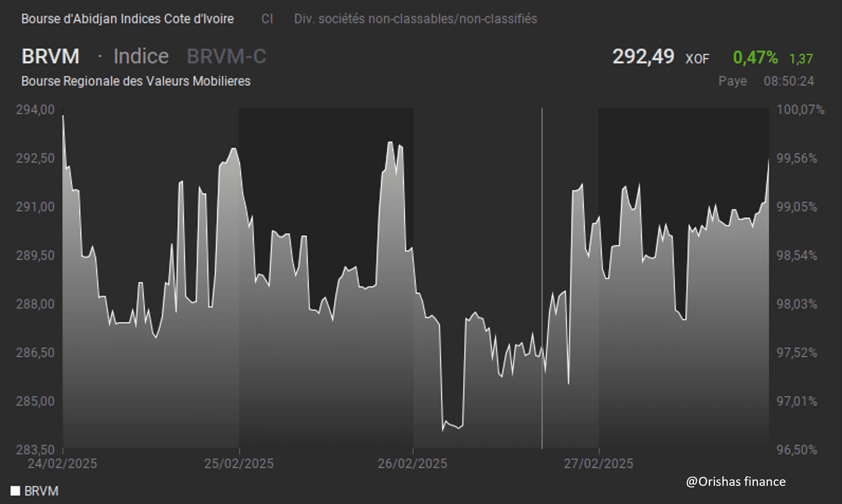Viewport: 842px width, 504px height.
Task: Click the 'BRVM-C' ticker symbol
Action: point(226,56)
